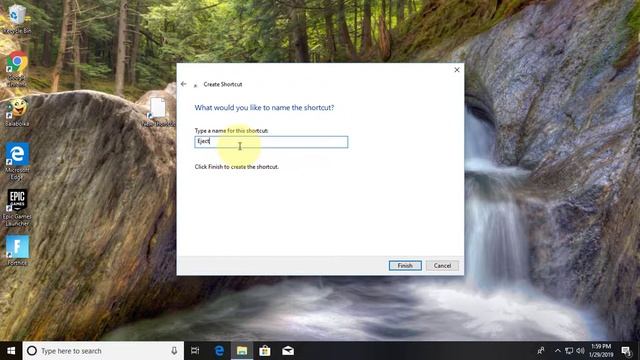Go back using the wizard's back arrow
The image size is (640, 360).
184,84
